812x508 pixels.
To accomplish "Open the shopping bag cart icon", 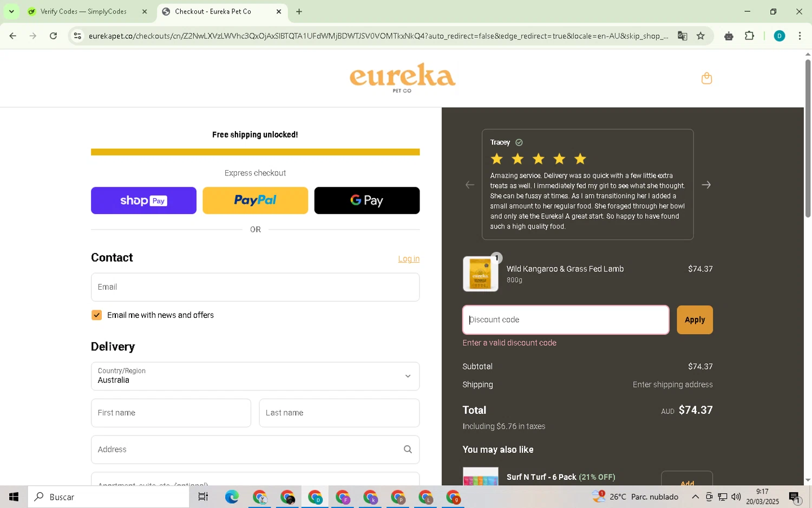I will tap(706, 78).
